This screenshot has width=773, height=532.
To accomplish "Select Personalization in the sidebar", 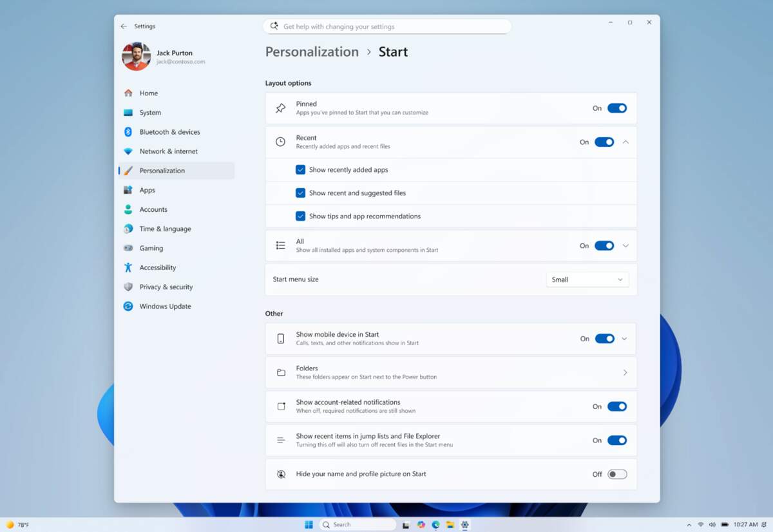I will click(x=176, y=171).
